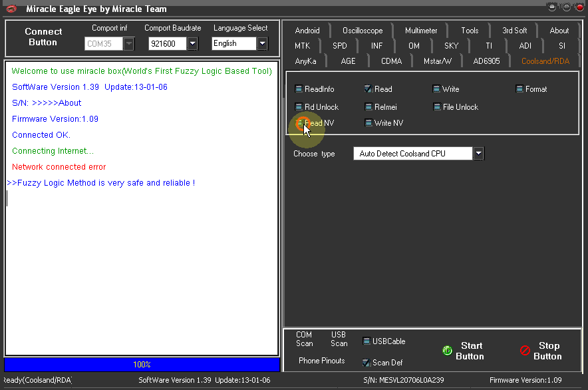Viewport: 588px width, 390px height.
Task: Click the Ready(Coolsand/RDA) status text
Action: pyautogui.click(x=38, y=380)
